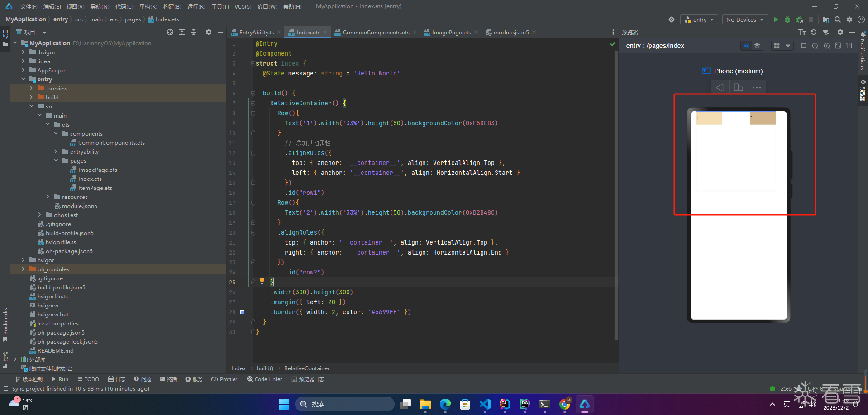Open 终端 terminal tool window
868x415 pixels.
[168, 379]
